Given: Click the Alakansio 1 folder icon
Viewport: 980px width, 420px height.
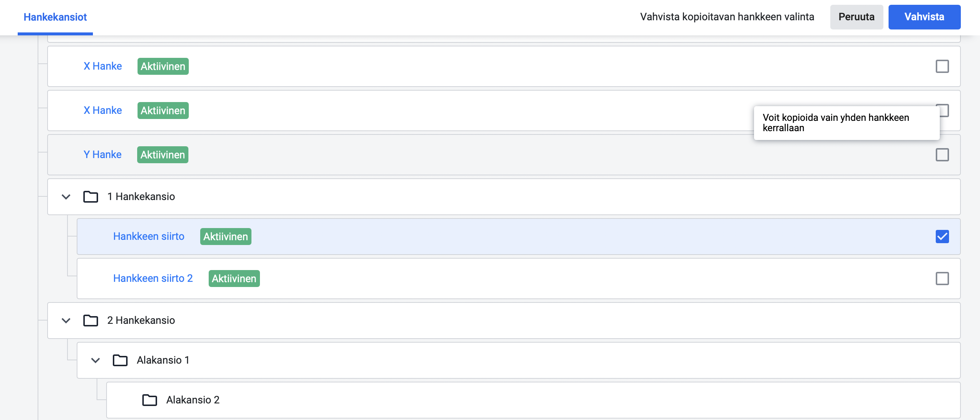Looking at the screenshot, I should point(120,360).
